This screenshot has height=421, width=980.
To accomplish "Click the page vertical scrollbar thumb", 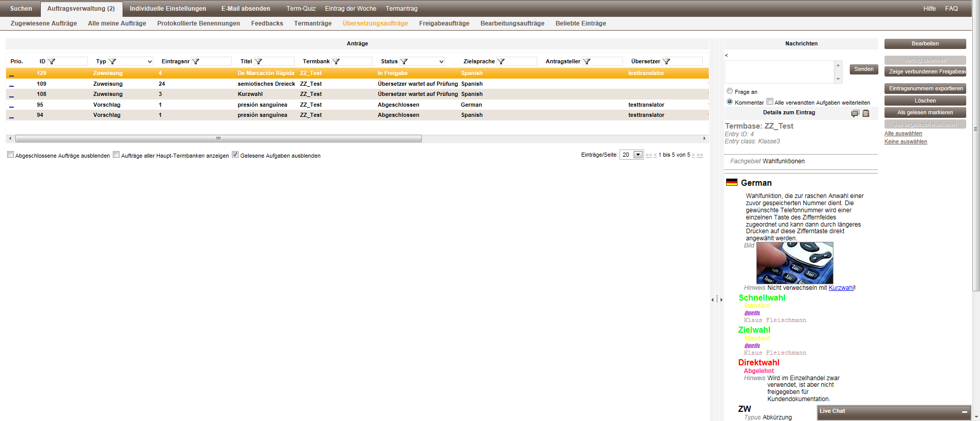I will tap(976, 146).
